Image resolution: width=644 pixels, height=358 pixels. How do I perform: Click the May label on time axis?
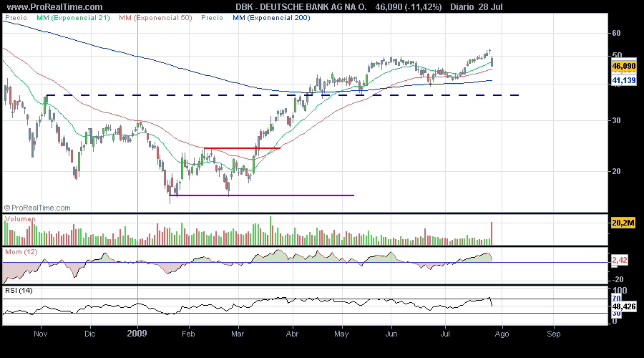coord(341,334)
